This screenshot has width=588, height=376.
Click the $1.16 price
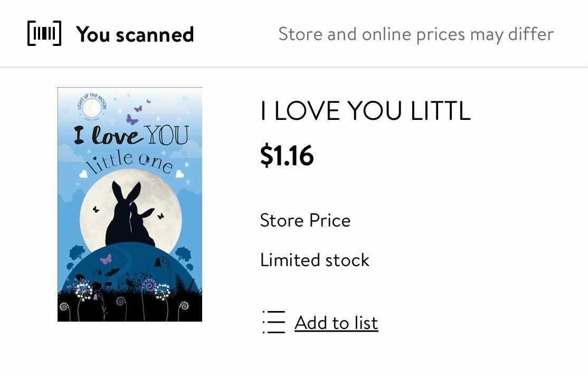click(x=287, y=155)
